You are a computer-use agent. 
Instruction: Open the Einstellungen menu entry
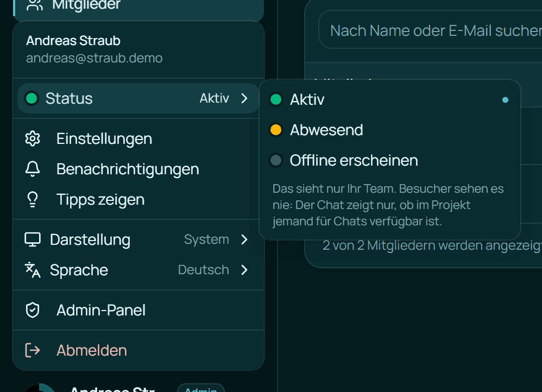click(138, 138)
